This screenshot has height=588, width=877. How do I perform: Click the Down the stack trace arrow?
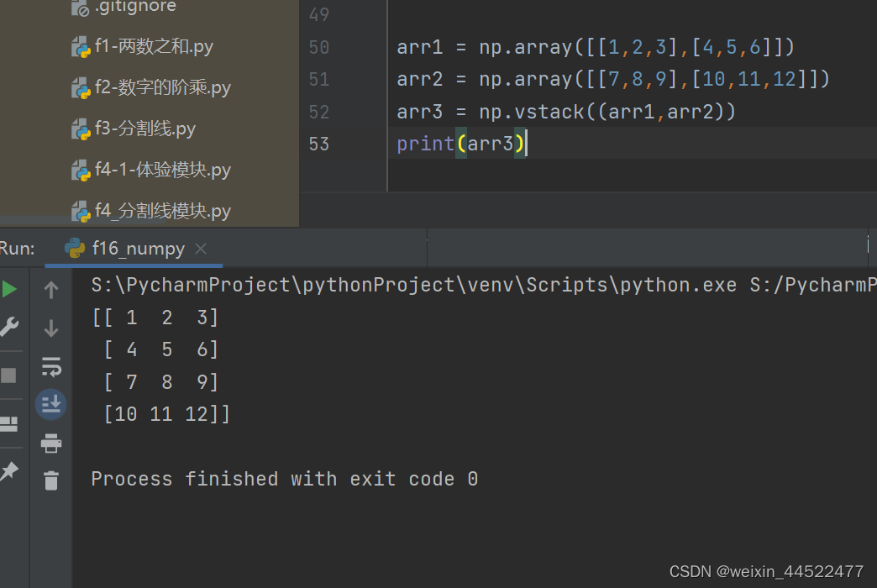click(51, 328)
